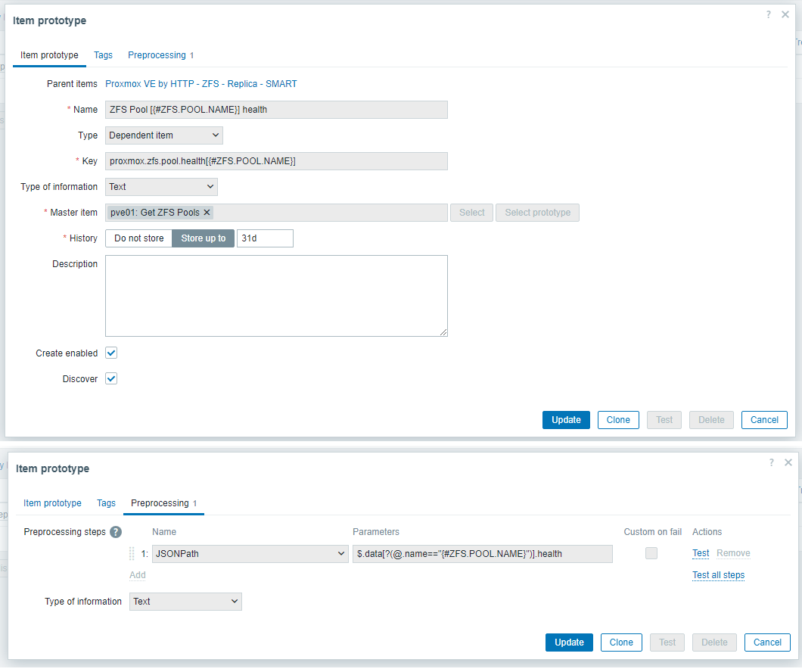Viewport: 802px width, 672px height.
Task: Click the Update button
Action: pyautogui.click(x=566, y=419)
